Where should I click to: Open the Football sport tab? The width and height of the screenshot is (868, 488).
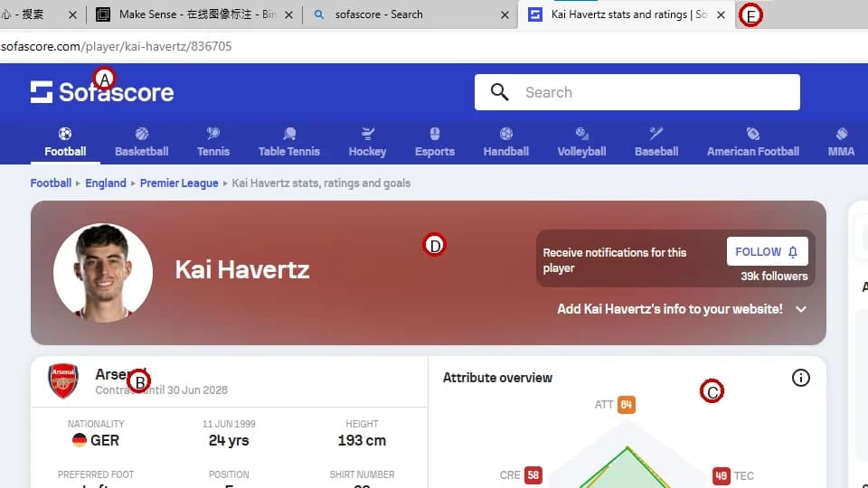tap(65, 142)
